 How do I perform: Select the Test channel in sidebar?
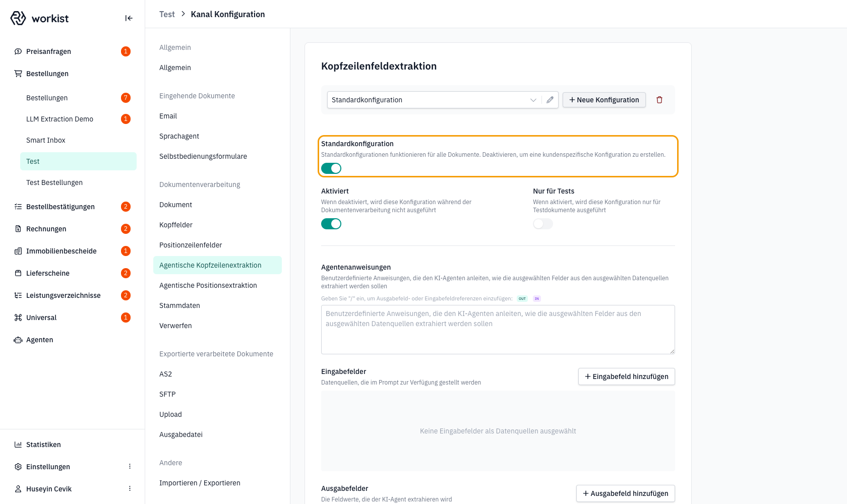(x=78, y=161)
